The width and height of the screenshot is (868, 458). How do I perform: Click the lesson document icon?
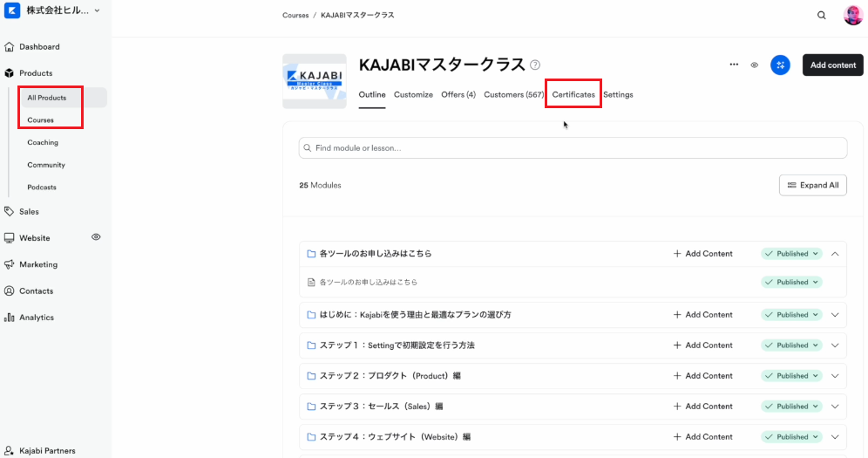click(x=311, y=283)
